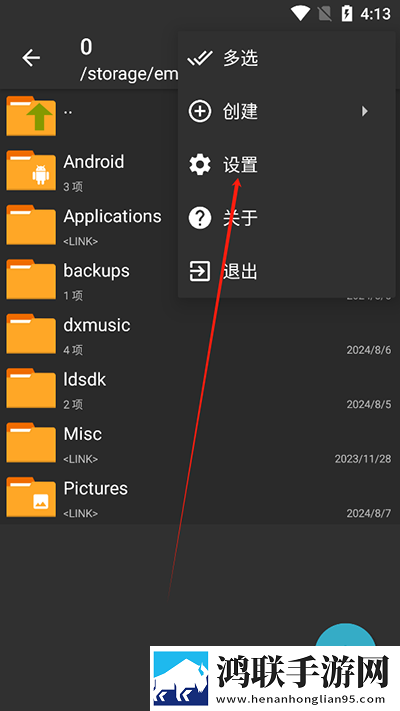400x711 pixels.
Task: Click the exit door icon
Action: 200,271
